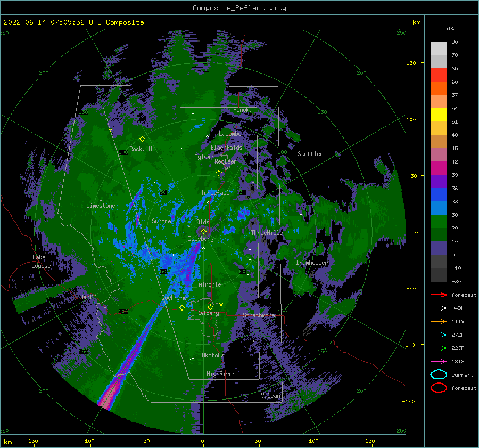Screen dimensions: 479x448
Task: Click the RockyMH label on map
Action: coord(141,149)
